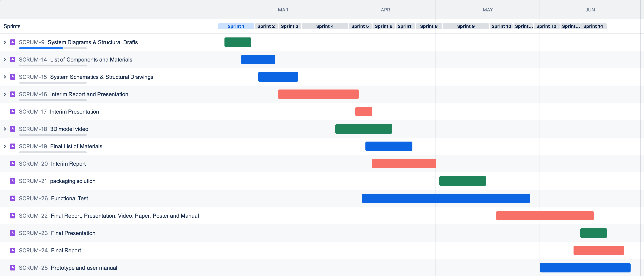Open the SCRUM-22 Final Report epic link
Screen dimensions: 644x276
[x=125, y=216]
